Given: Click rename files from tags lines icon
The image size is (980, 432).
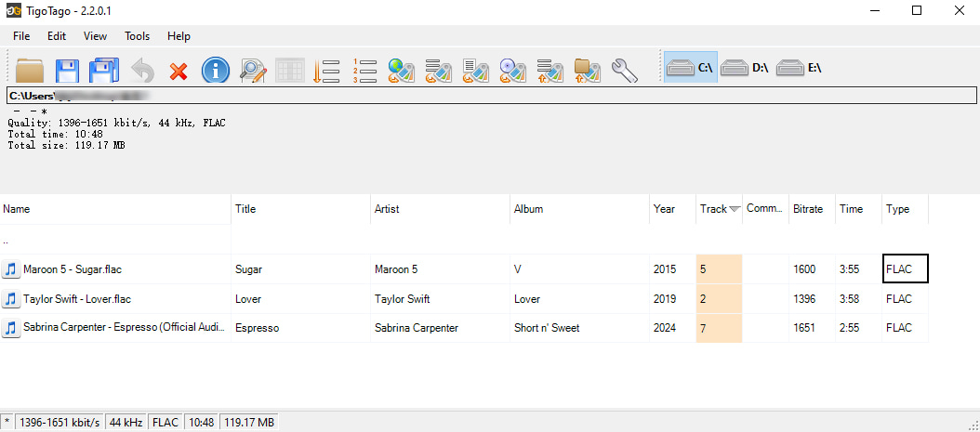Looking at the screenshot, I should pyautogui.click(x=550, y=71).
